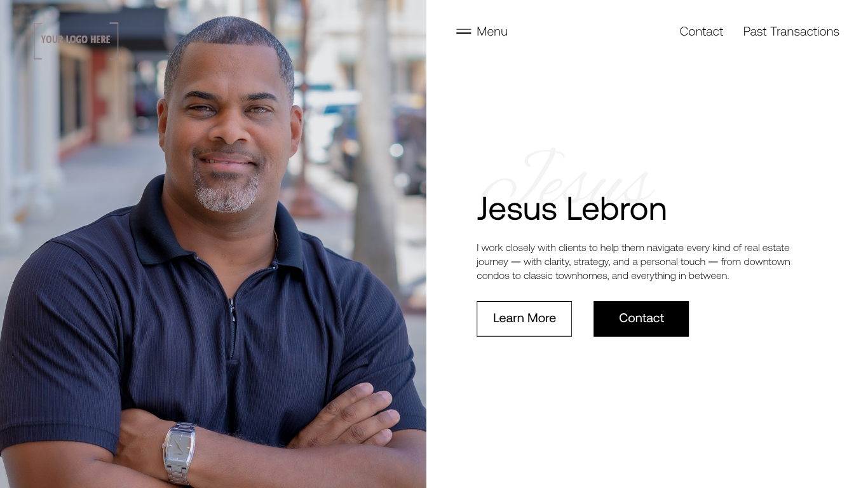Click the "YOUR LOGO HERE" logo
The image size is (868, 488).
76,40
